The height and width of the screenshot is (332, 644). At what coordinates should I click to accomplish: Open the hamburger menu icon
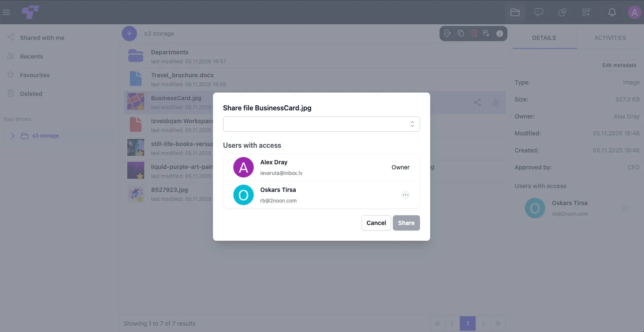tap(6, 12)
